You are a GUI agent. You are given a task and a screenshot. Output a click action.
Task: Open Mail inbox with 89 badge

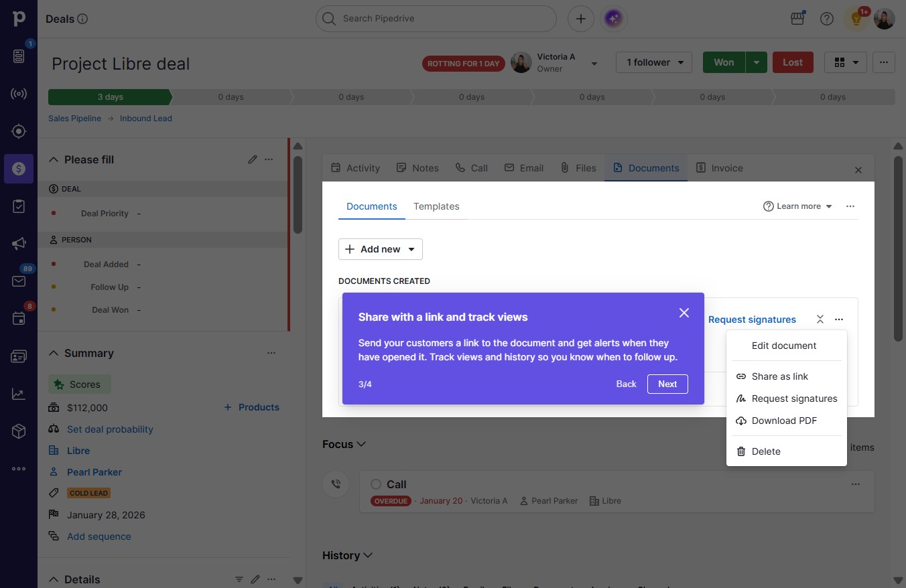[19, 281]
